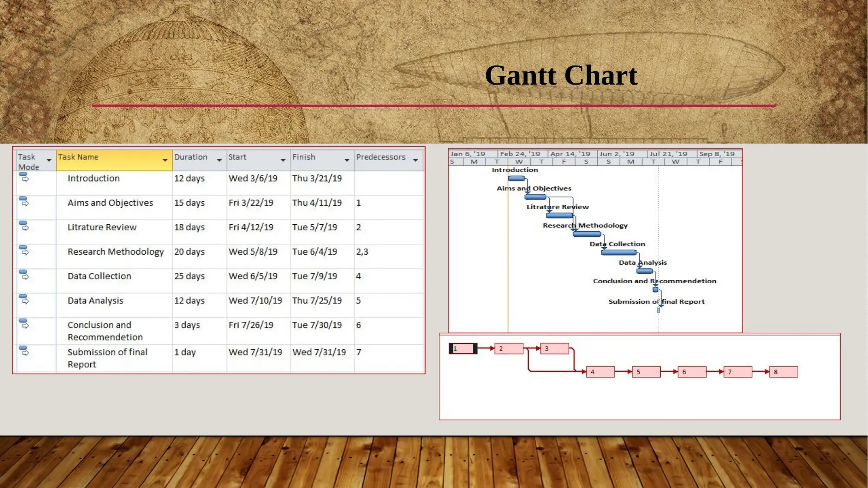Select network diagram node 2
The height and width of the screenshot is (488, 868).
509,348
